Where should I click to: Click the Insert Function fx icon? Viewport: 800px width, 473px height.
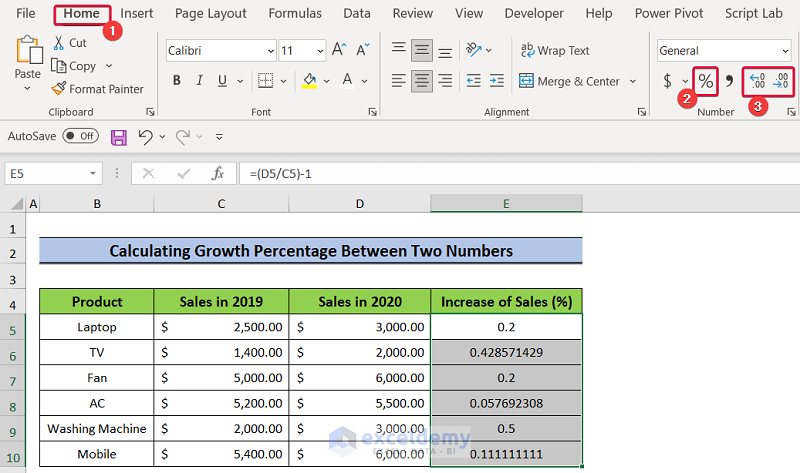pos(217,173)
